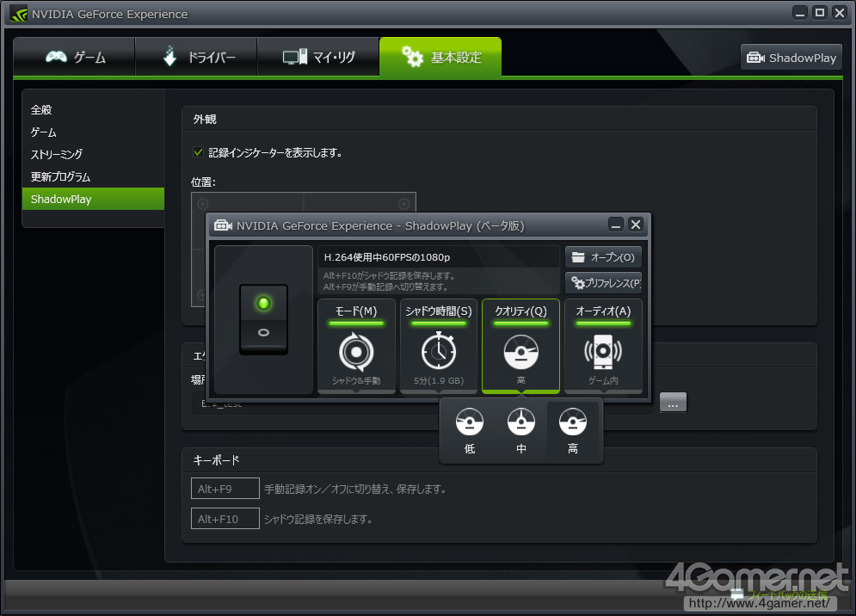Click the browse … button for save location

click(673, 403)
